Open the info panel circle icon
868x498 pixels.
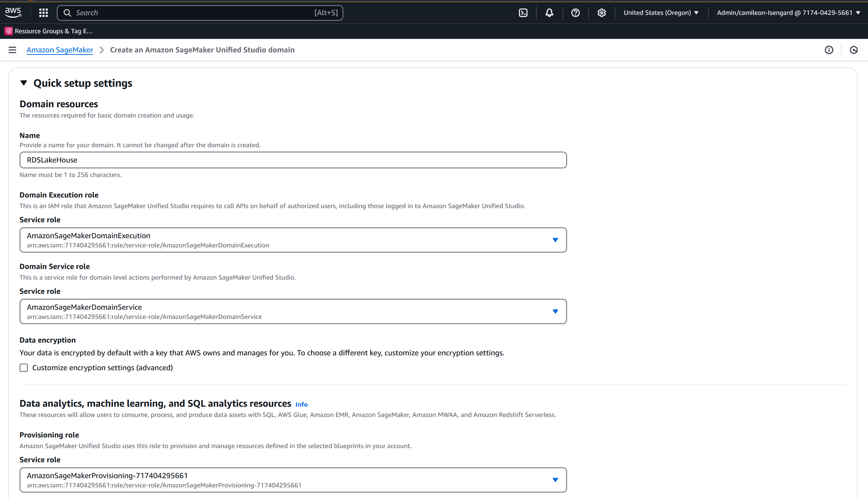click(x=829, y=50)
